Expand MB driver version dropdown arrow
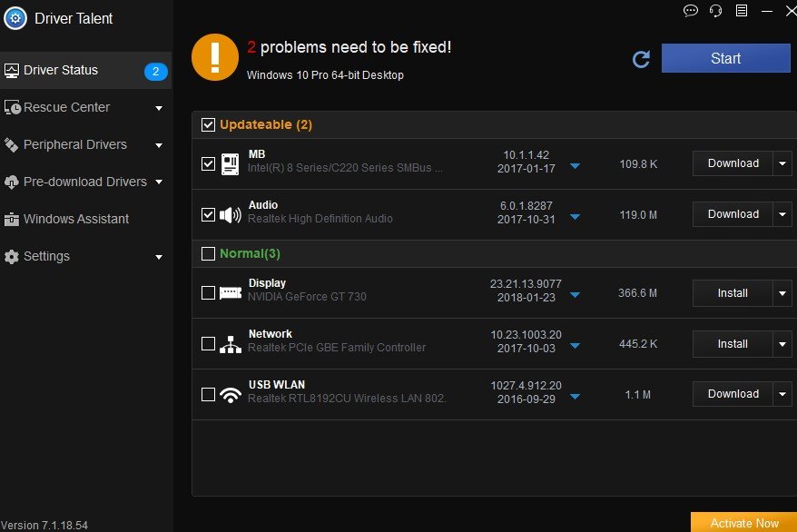 [x=575, y=166]
